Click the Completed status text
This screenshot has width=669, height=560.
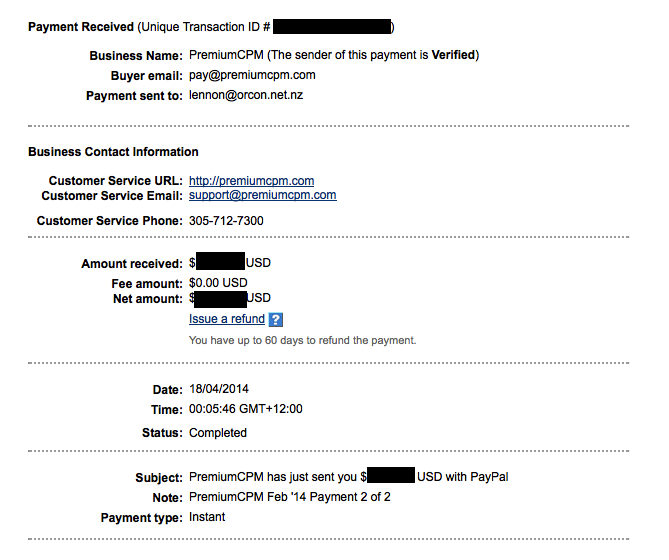pyautogui.click(x=218, y=433)
